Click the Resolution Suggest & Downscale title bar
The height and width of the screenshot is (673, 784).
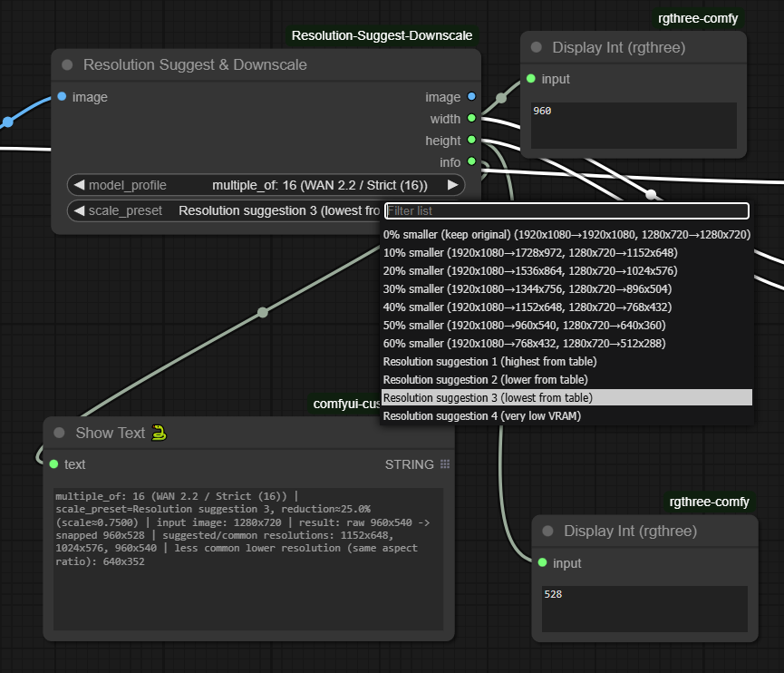tap(266, 65)
